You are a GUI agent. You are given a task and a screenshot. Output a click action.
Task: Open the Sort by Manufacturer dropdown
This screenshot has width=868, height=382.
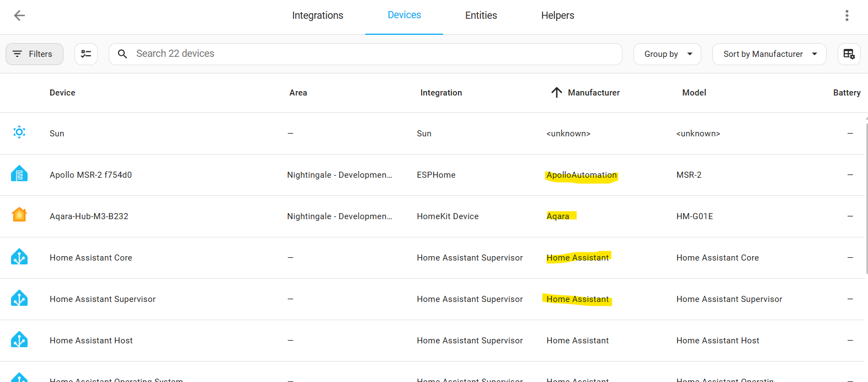[769, 54]
